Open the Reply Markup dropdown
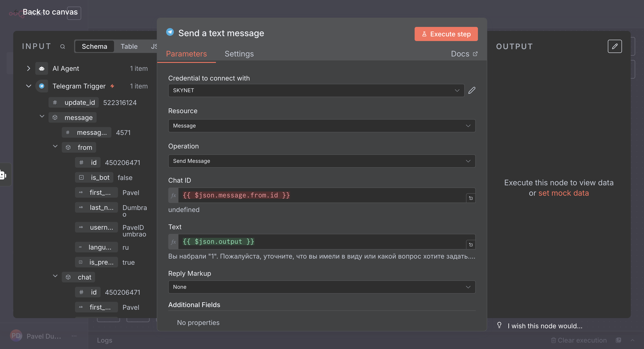Image resolution: width=644 pixels, height=349 pixels. click(322, 287)
